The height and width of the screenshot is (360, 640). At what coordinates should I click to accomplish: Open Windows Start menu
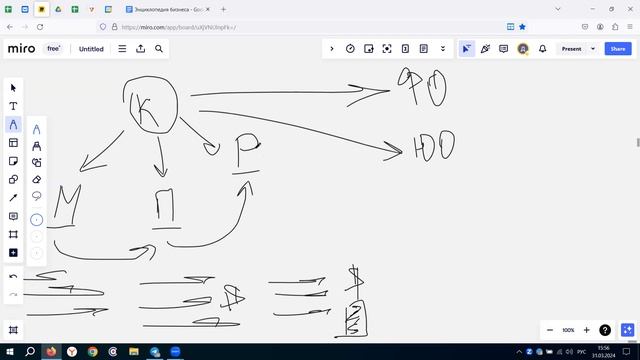coord(9,351)
